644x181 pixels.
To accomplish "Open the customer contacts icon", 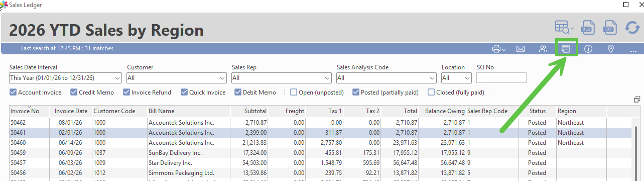I will pos(543,49).
